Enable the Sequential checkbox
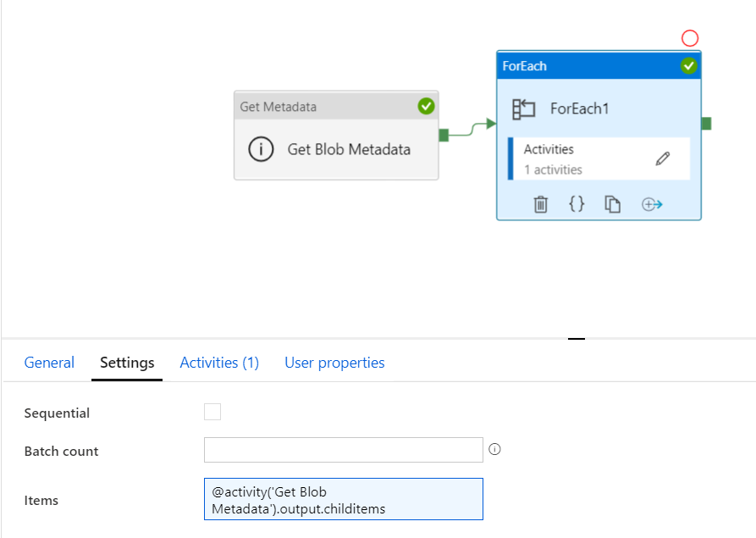756x538 pixels. (212, 413)
